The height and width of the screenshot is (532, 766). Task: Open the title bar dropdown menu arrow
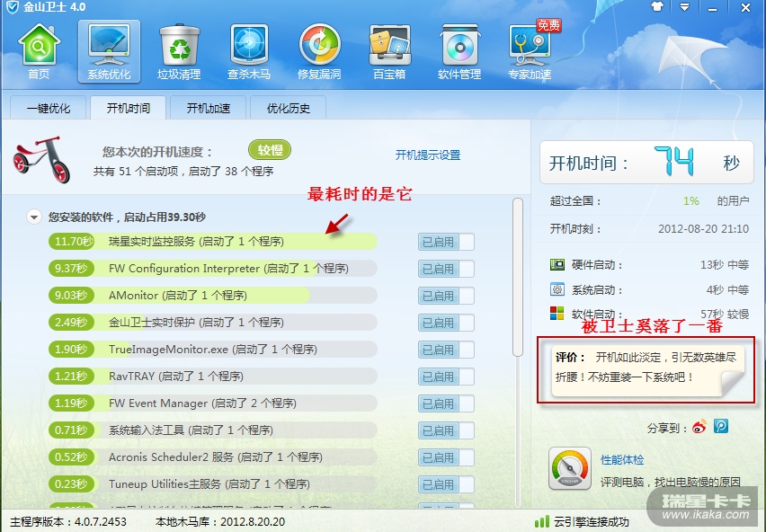click(x=684, y=7)
